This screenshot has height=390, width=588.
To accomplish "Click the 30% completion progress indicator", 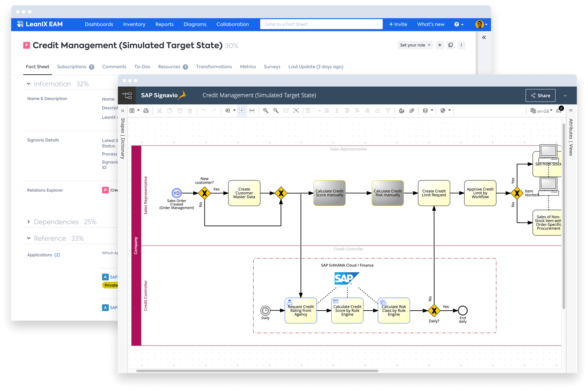I will tap(232, 46).
